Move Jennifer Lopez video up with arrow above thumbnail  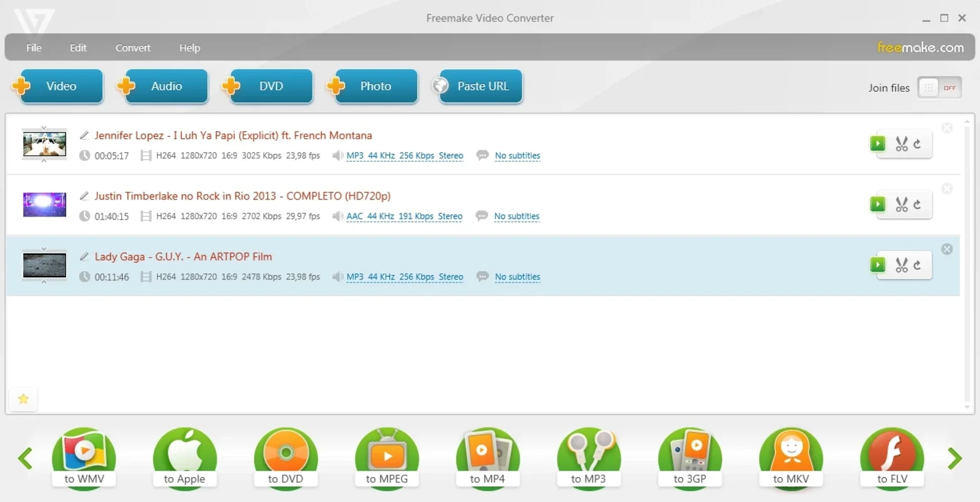[44, 127]
